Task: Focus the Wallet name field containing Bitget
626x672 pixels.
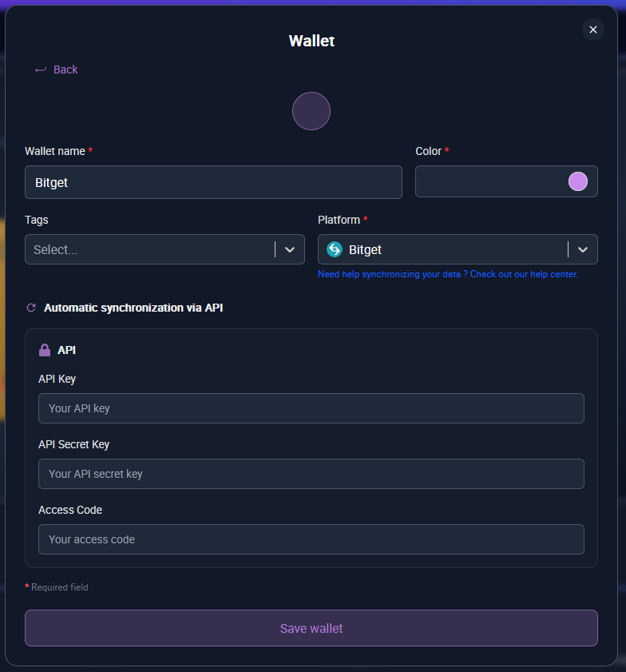Action: (213, 182)
